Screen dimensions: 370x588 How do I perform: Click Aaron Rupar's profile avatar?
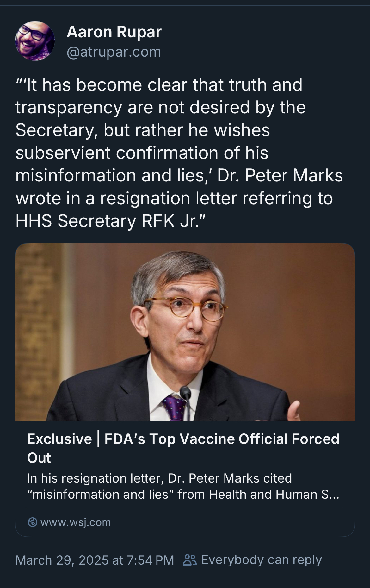tap(35, 41)
